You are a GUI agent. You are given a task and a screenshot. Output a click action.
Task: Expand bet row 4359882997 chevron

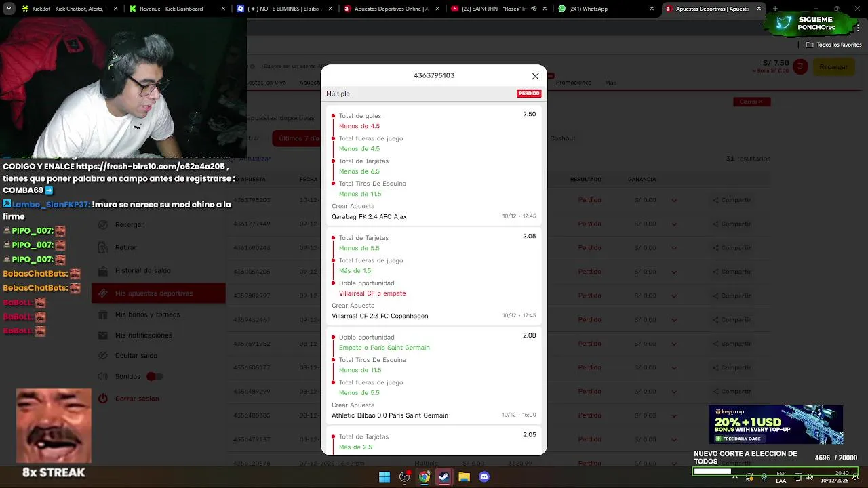(673, 296)
